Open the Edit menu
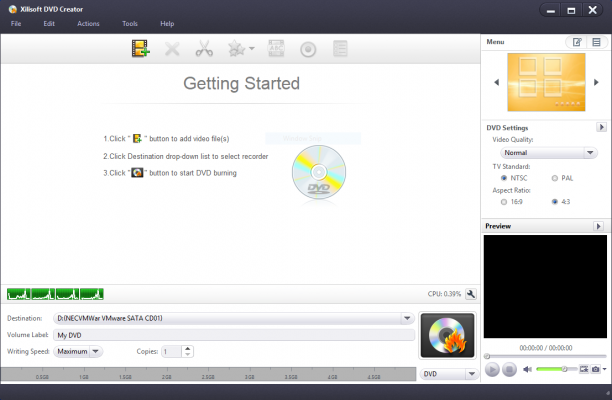Screen dimensions: 612x400 coord(49,23)
